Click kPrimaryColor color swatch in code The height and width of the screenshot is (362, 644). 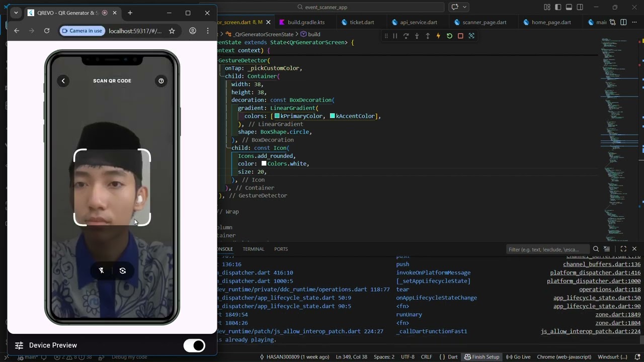tap(277, 116)
